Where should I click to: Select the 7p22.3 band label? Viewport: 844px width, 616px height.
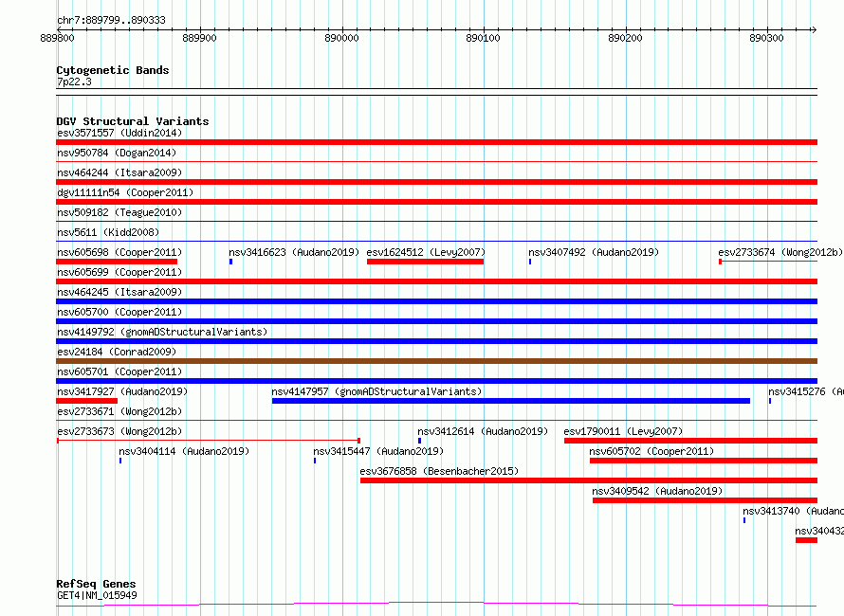(74, 82)
